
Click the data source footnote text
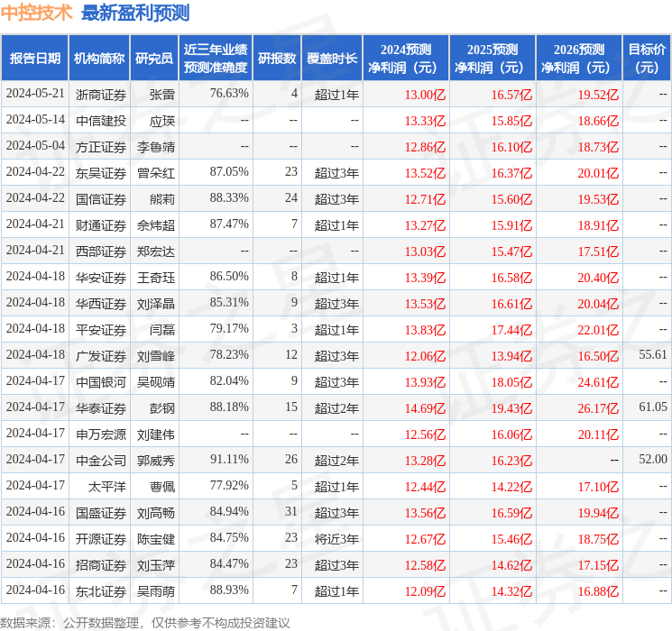(x=145, y=622)
